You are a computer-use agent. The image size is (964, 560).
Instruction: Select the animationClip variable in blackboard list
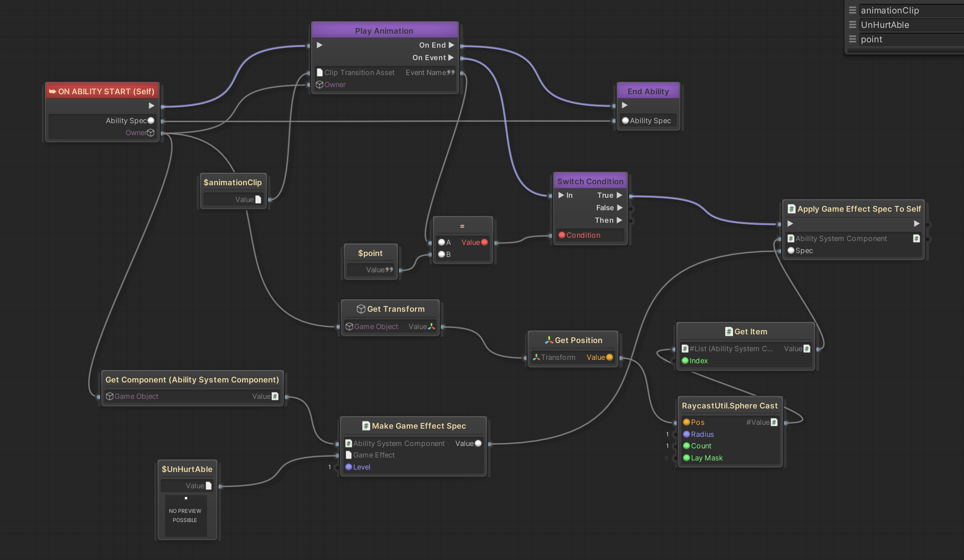click(x=889, y=10)
